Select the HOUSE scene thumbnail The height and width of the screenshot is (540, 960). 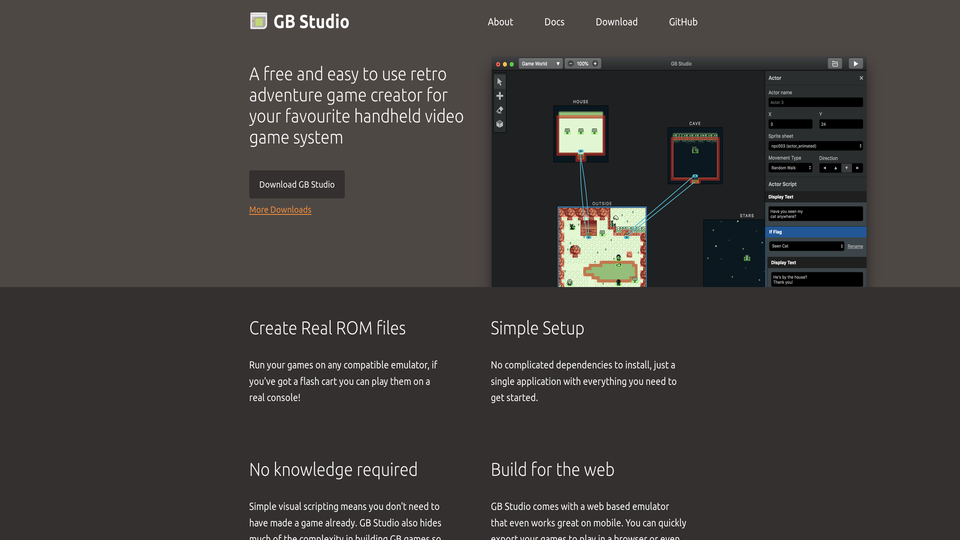click(x=580, y=133)
